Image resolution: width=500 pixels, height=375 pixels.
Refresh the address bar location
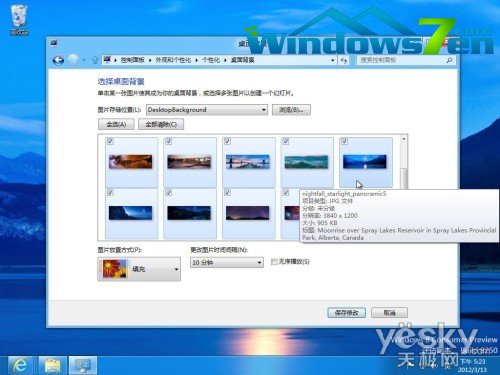344,60
